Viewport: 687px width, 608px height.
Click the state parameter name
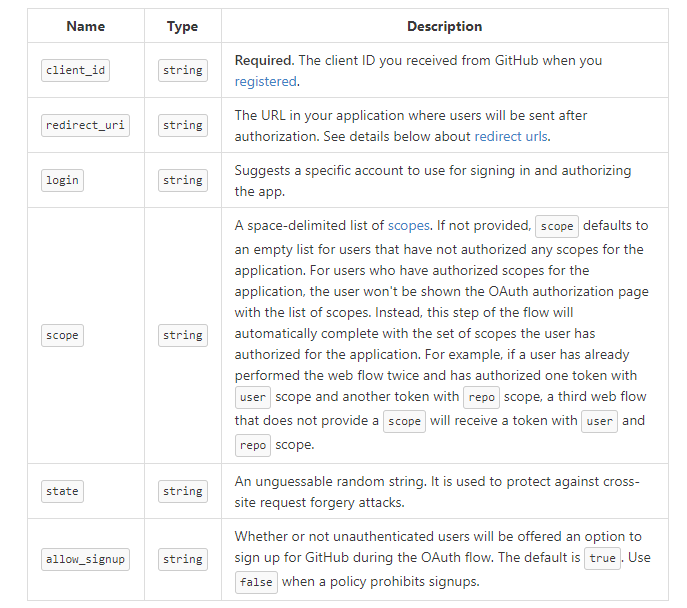(62, 491)
